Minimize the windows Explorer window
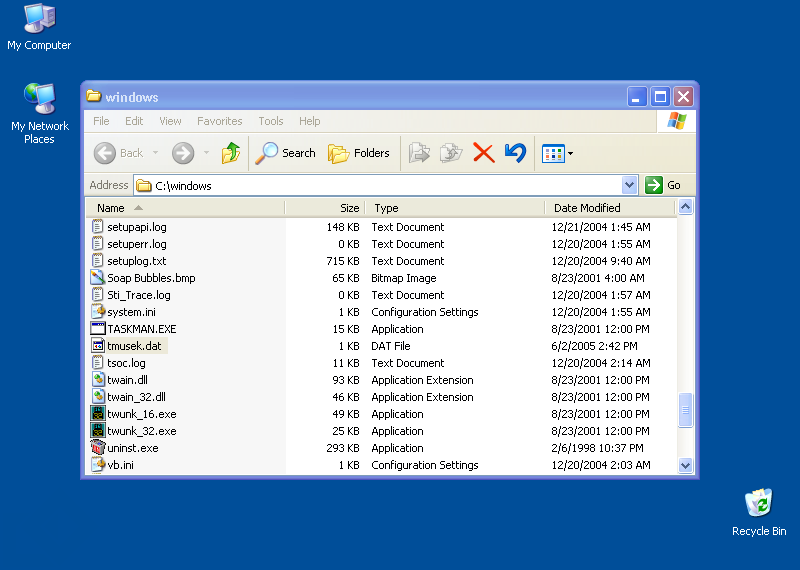The width and height of the screenshot is (800, 570). click(x=637, y=96)
